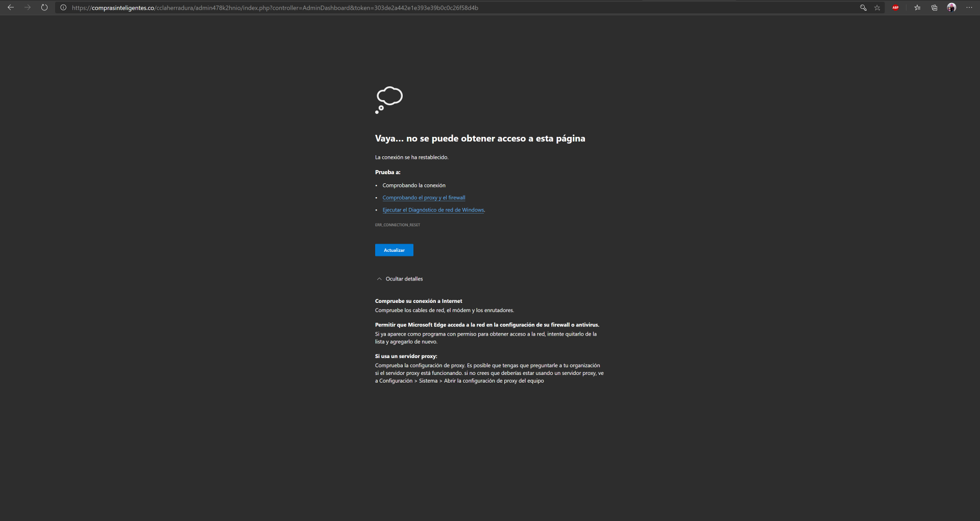Click 'Permitir que Microsoft Edge acceda' heading
The width and height of the screenshot is (980, 521).
487,324
